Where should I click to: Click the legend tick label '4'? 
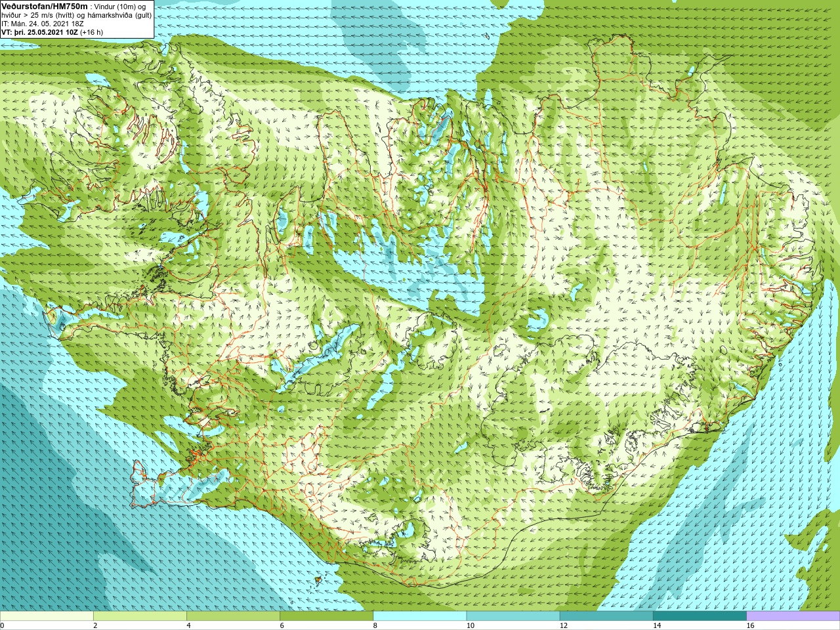(x=188, y=625)
